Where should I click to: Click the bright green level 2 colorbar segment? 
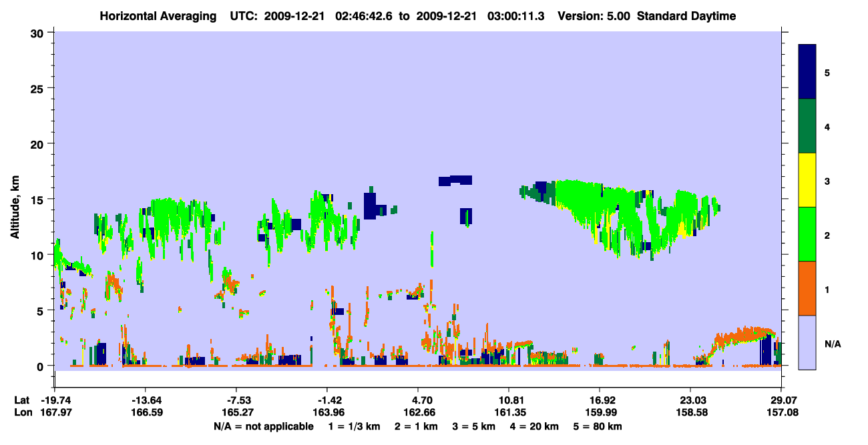[807, 234]
